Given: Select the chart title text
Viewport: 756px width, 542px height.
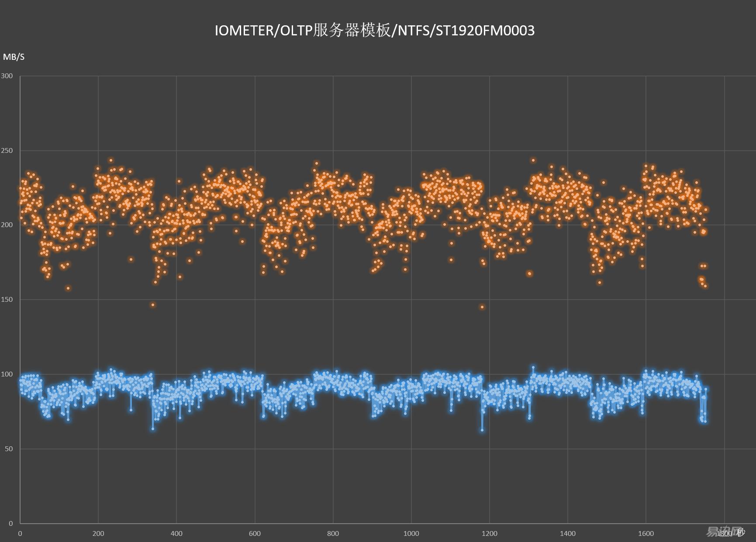Looking at the screenshot, I should pyautogui.click(x=375, y=31).
